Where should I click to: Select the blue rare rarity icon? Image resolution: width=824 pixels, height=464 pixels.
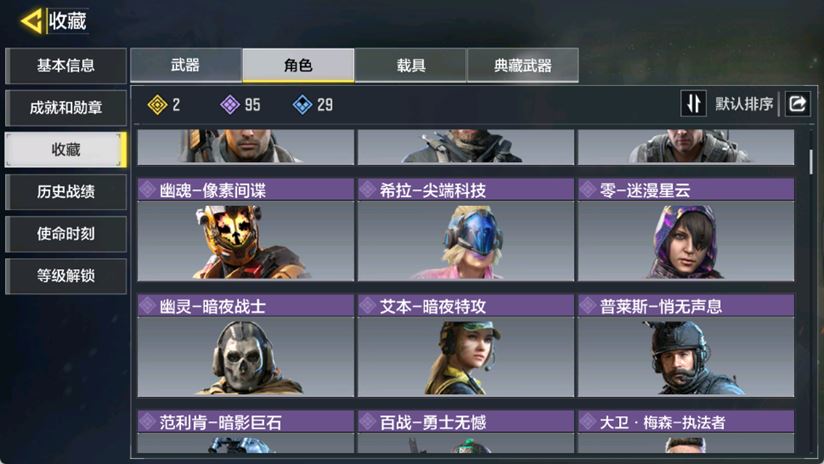coord(302,105)
